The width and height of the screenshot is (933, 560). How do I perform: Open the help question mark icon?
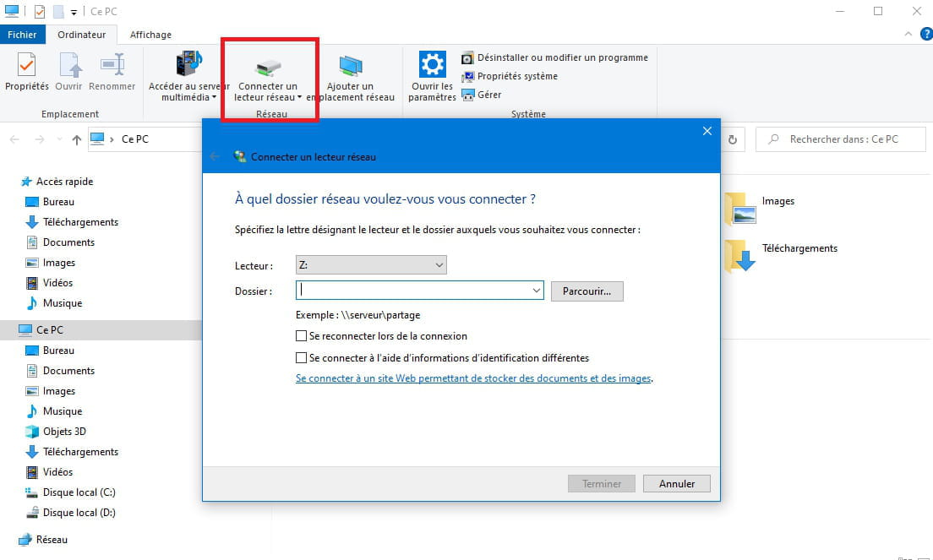pyautogui.click(x=926, y=35)
